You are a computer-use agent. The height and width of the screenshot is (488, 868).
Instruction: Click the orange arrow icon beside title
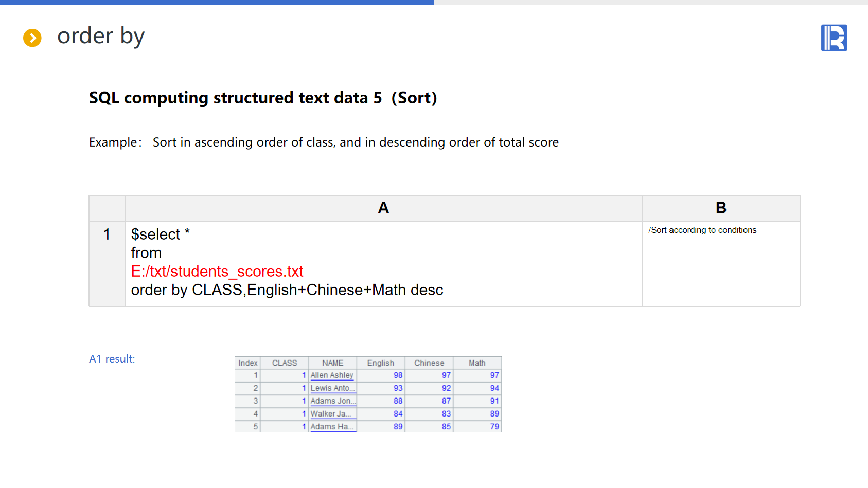tap(32, 38)
